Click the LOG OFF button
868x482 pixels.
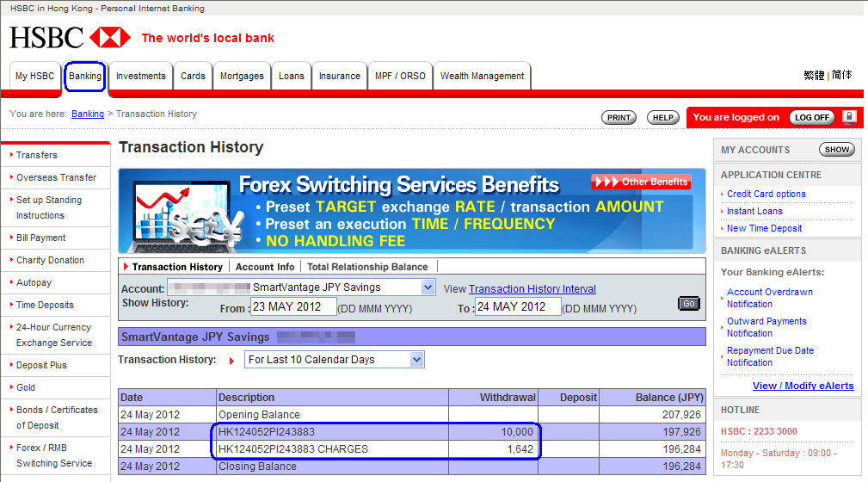click(x=812, y=117)
